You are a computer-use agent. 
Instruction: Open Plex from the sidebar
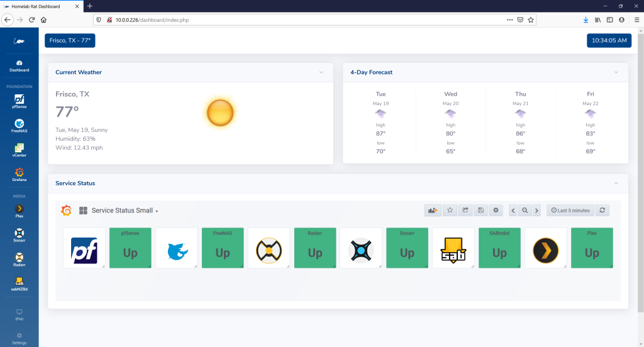click(x=19, y=211)
